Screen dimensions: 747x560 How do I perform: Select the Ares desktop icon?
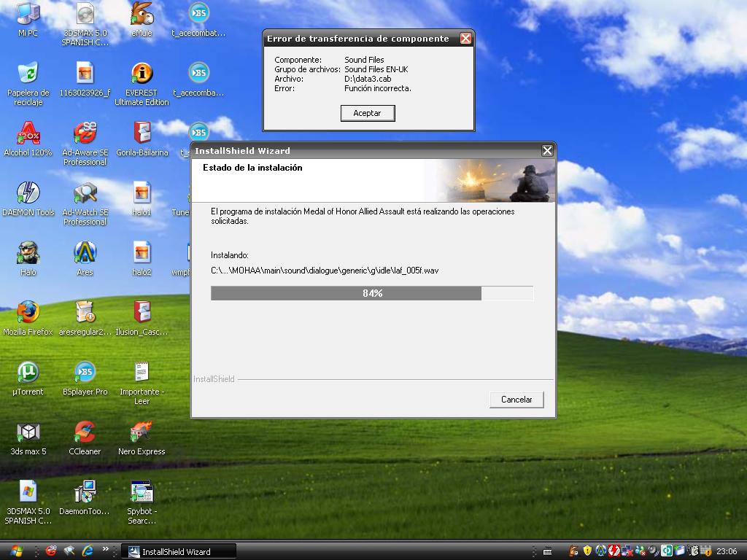85,259
